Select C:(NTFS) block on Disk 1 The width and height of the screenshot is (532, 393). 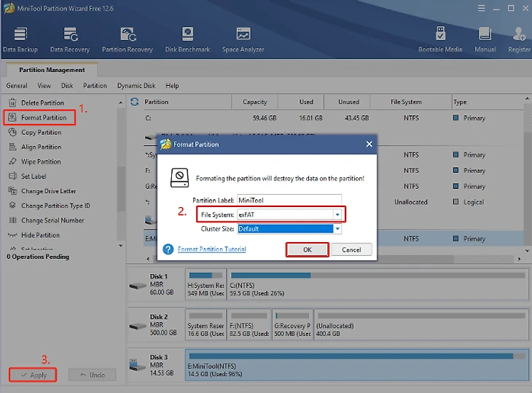click(x=378, y=284)
